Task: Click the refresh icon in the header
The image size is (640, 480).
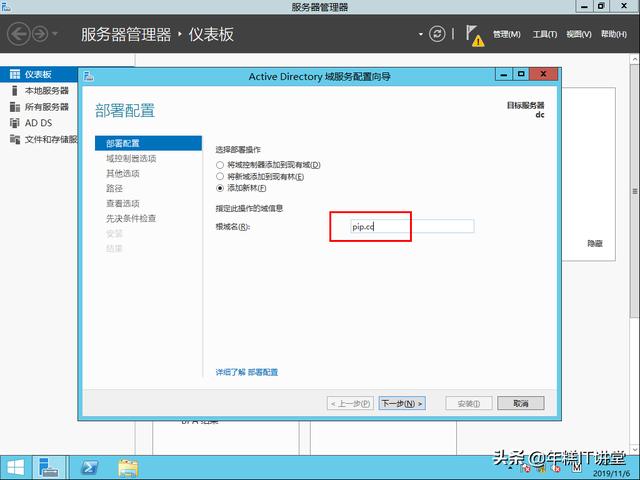Action: click(437, 34)
